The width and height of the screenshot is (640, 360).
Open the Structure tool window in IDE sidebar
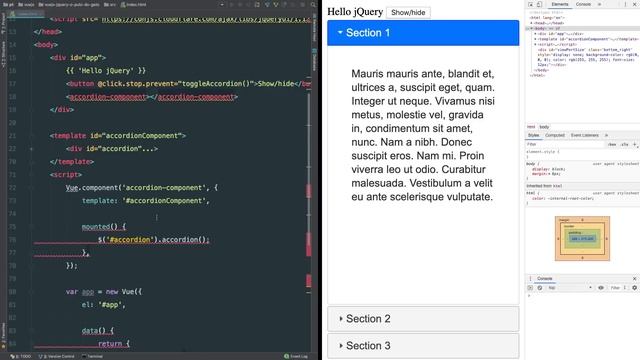[3, 55]
